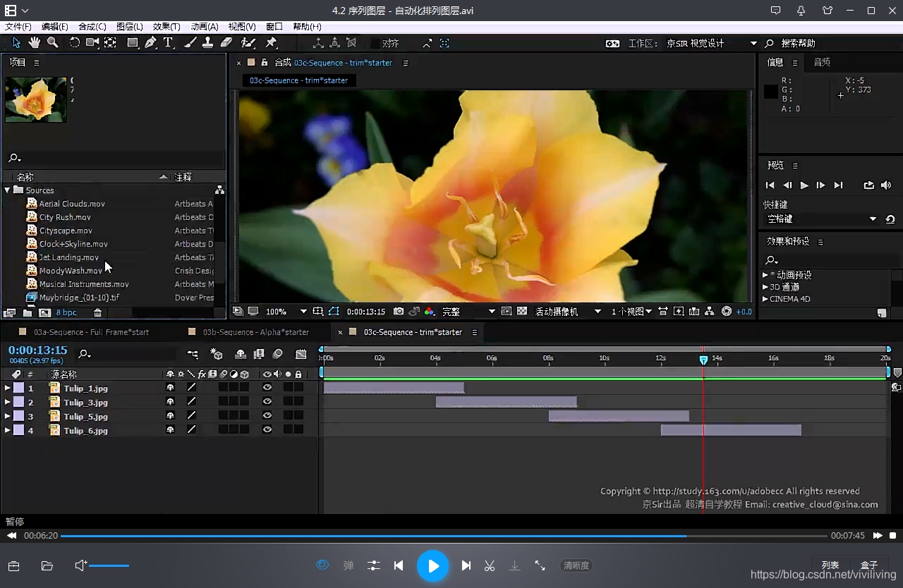903x588 pixels.
Task: Delete selected item with project trash icon
Action: (97, 312)
